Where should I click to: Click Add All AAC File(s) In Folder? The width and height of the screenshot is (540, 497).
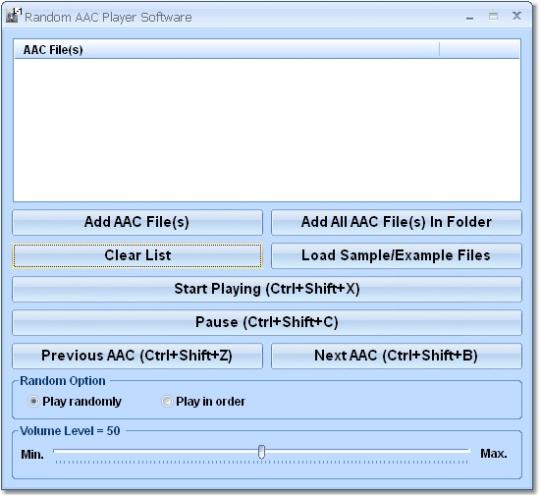(x=396, y=222)
